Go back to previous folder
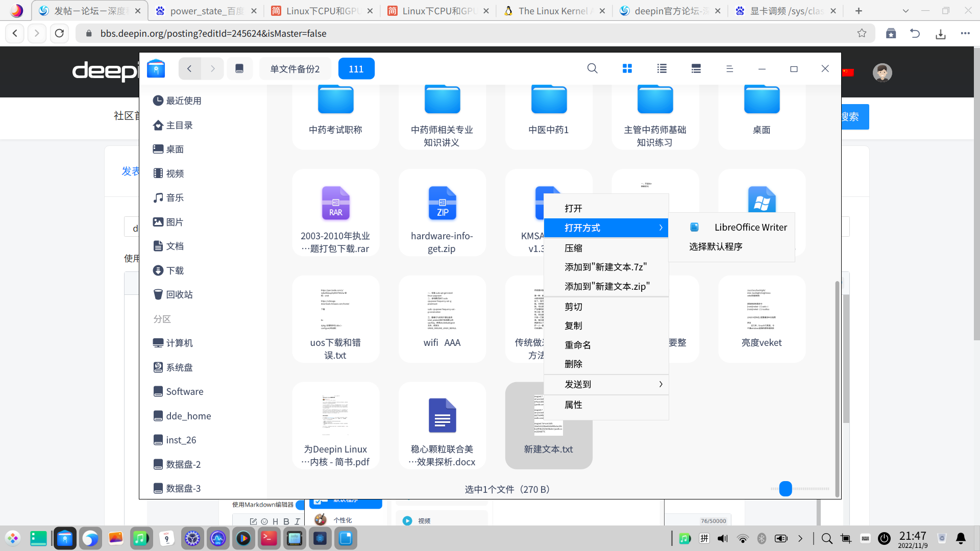The height and width of the screenshot is (551, 980). coord(189,68)
